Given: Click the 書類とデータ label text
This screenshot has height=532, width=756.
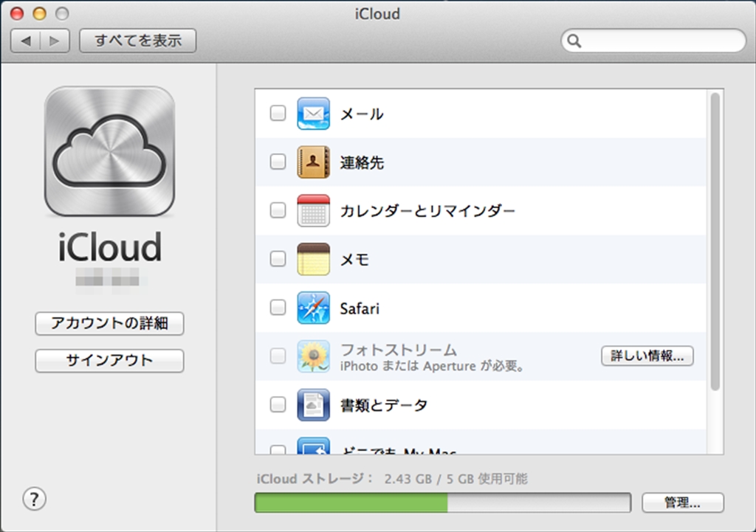Looking at the screenshot, I should click(384, 405).
